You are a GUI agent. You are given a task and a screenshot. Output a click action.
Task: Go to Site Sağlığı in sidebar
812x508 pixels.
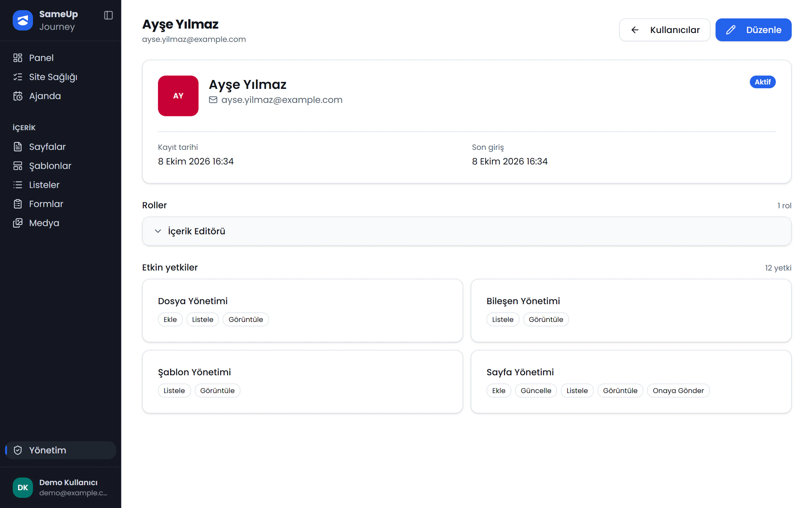click(x=60, y=77)
